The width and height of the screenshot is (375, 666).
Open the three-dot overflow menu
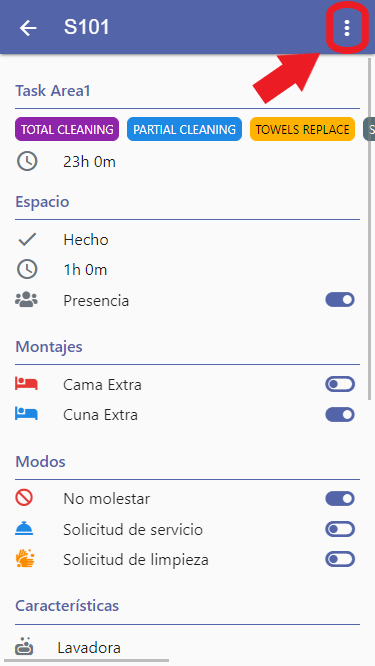coord(347,28)
